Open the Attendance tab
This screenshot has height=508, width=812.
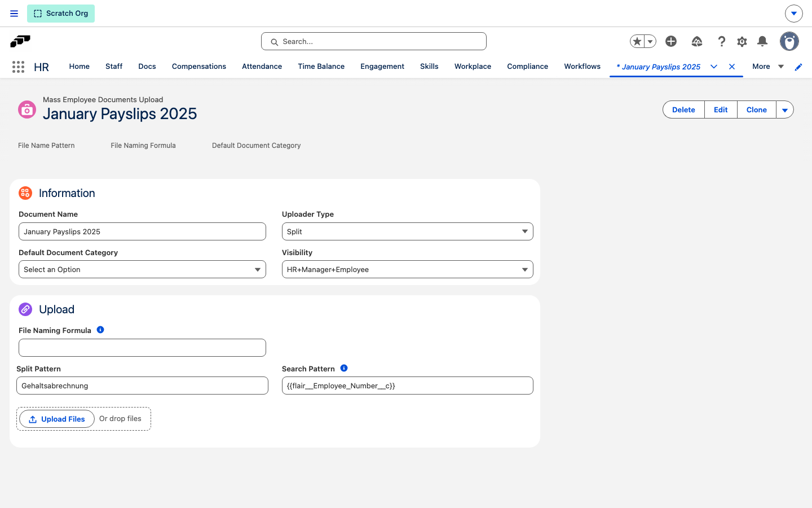click(x=262, y=67)
